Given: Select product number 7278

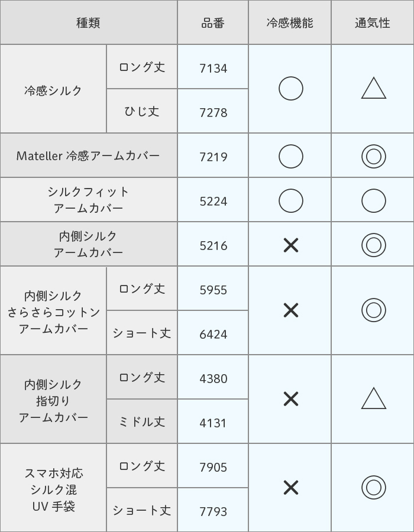Looking at the screenshot, I should 213,112.
